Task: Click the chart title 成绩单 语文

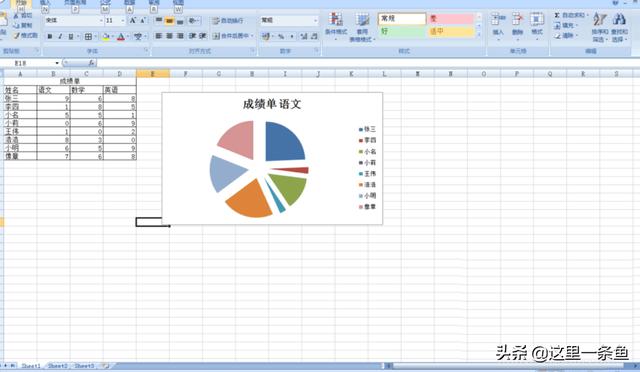Action: click(x=272, y=104)
